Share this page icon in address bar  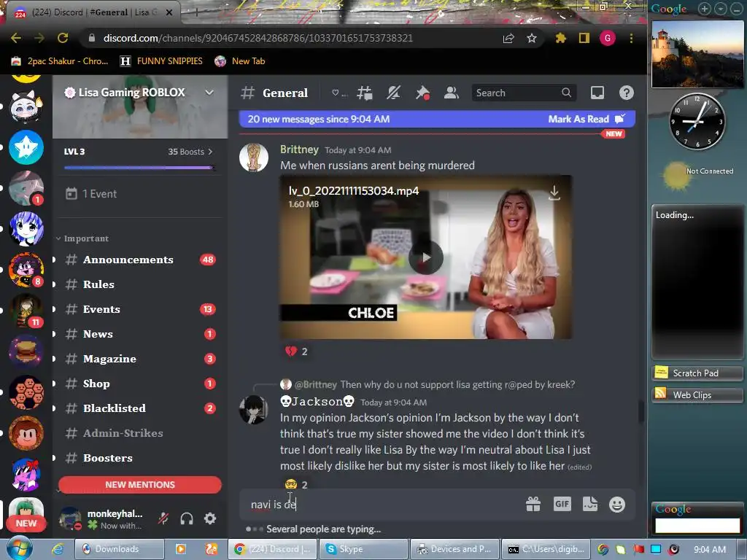(508, 38)
